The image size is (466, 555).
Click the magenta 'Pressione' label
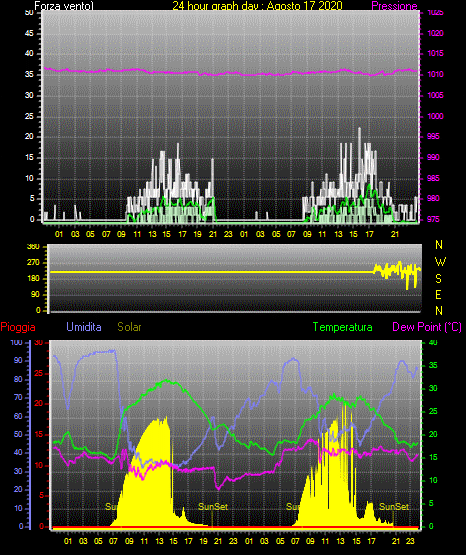pos(394,6)
